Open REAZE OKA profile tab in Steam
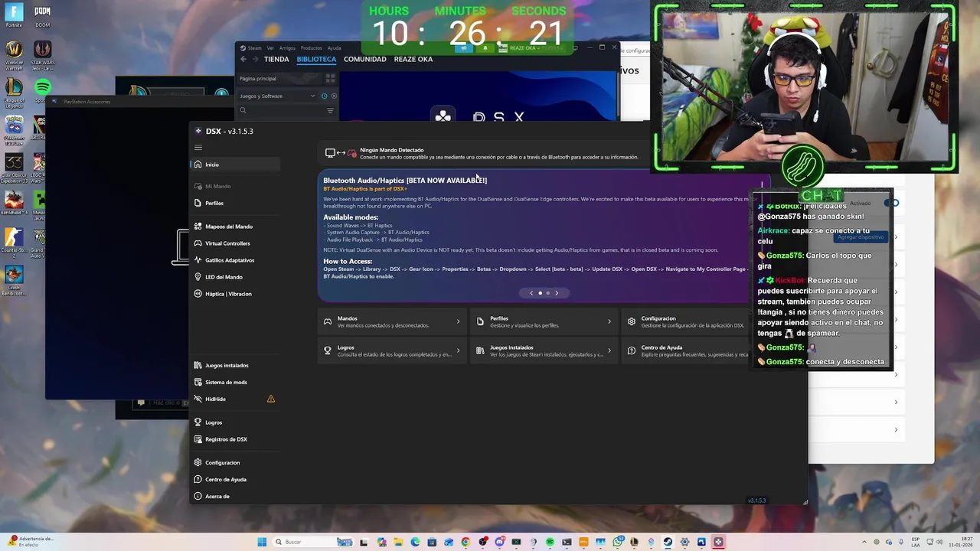Screen dimensions: 980x551 (413, 60)
